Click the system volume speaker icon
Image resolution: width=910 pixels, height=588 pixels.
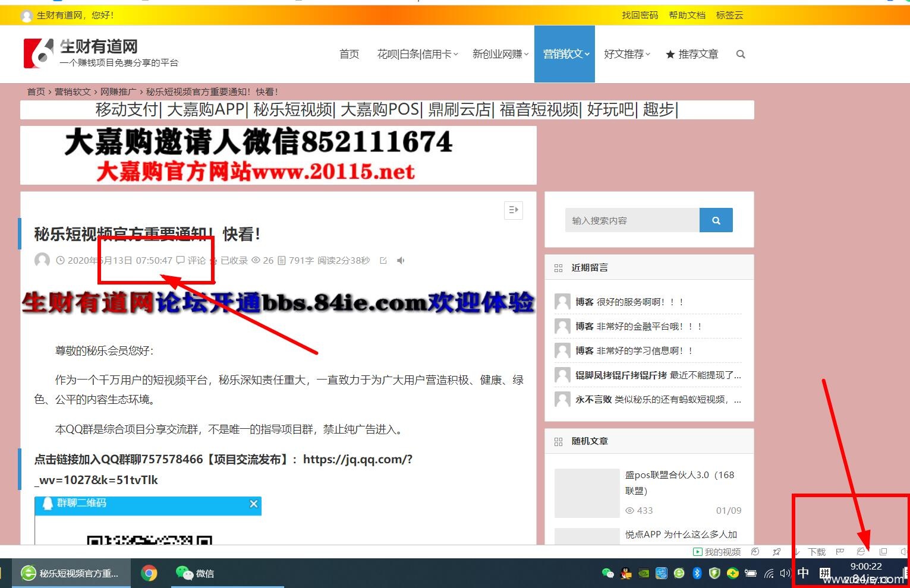(785, 573)
